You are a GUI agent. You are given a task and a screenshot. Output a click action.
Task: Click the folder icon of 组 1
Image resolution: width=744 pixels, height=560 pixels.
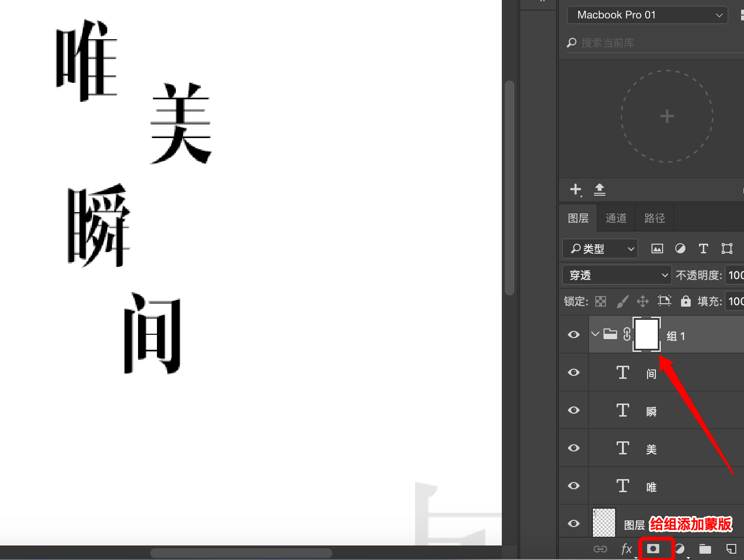(x=610, y=334)
